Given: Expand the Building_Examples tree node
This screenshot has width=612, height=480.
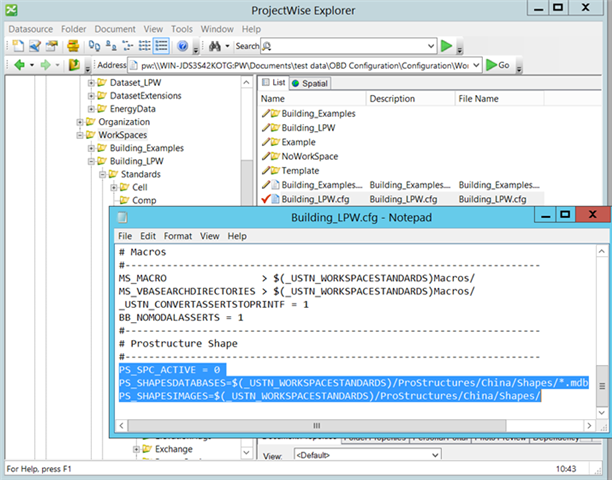Looking at the screenshot, I should pos(91,148).
